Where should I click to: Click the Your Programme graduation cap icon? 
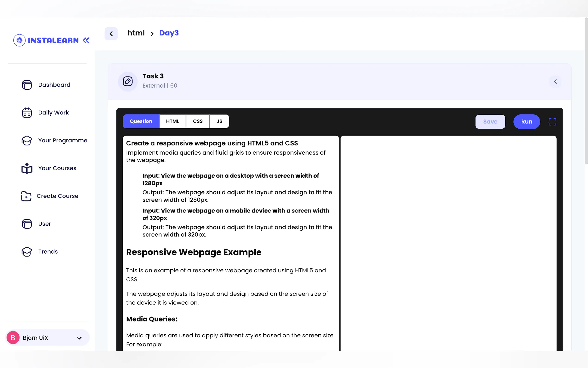point(27,140)
